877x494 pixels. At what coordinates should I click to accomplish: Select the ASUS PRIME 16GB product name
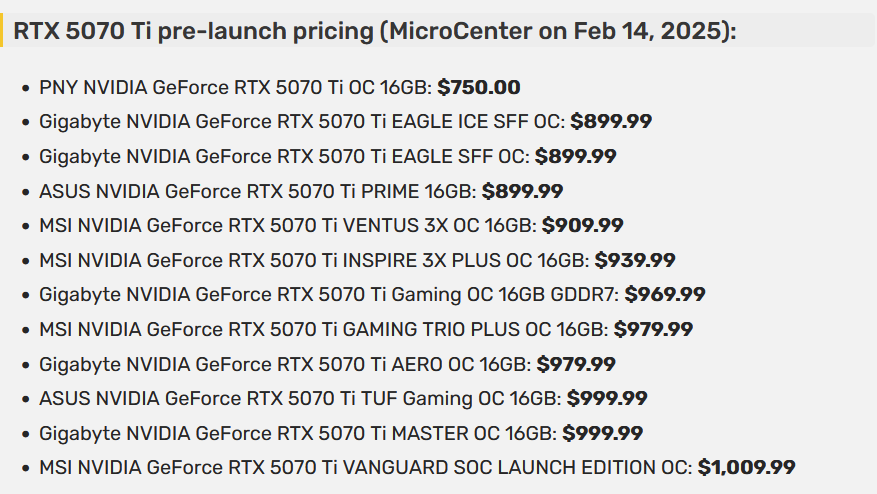click(x=257, y=191)
